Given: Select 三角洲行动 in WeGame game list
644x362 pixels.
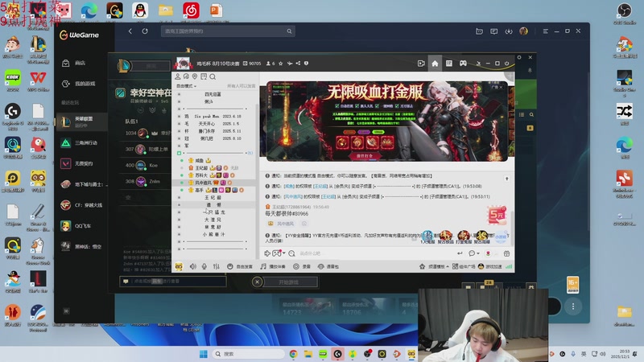Looking at the screenshot, I should click(81, 143).
